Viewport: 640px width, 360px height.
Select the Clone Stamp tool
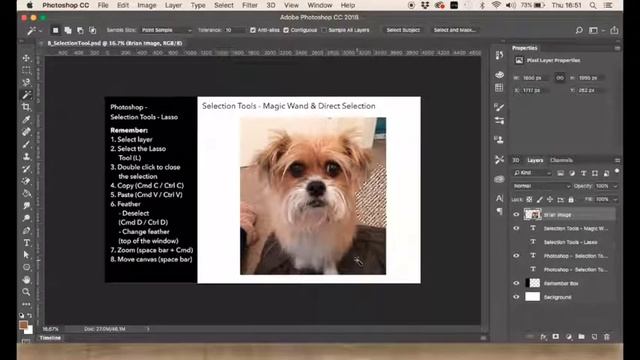click(26, 156)
